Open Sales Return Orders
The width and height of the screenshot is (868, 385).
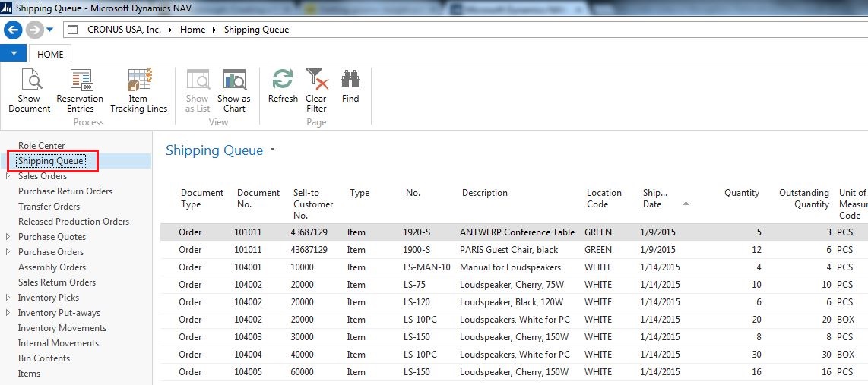pos(57,282)
